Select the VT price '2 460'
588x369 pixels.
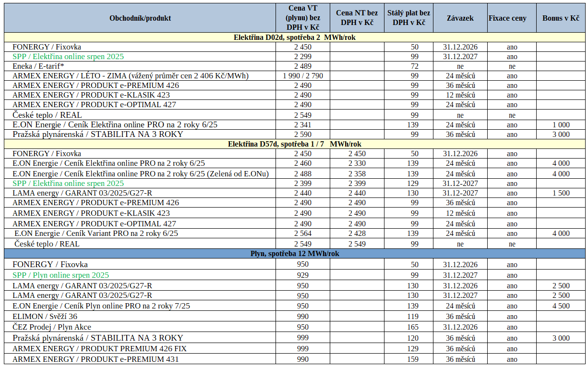pos(303,163)
